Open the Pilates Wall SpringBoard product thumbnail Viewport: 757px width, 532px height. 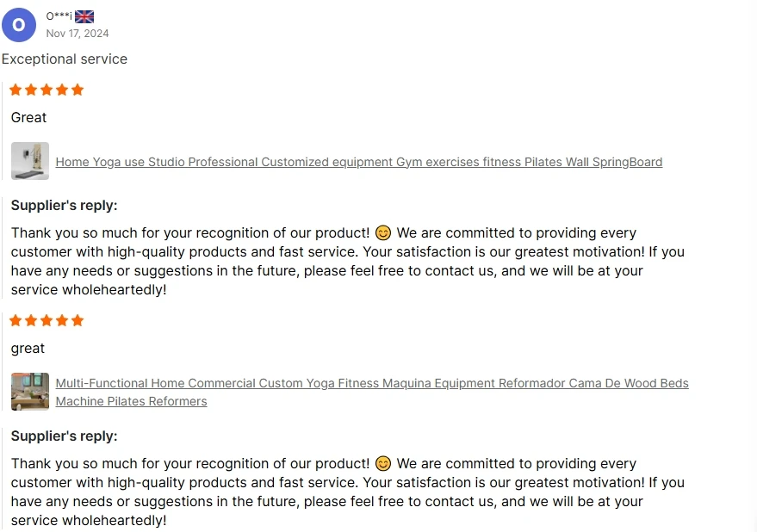pos(30,161)
